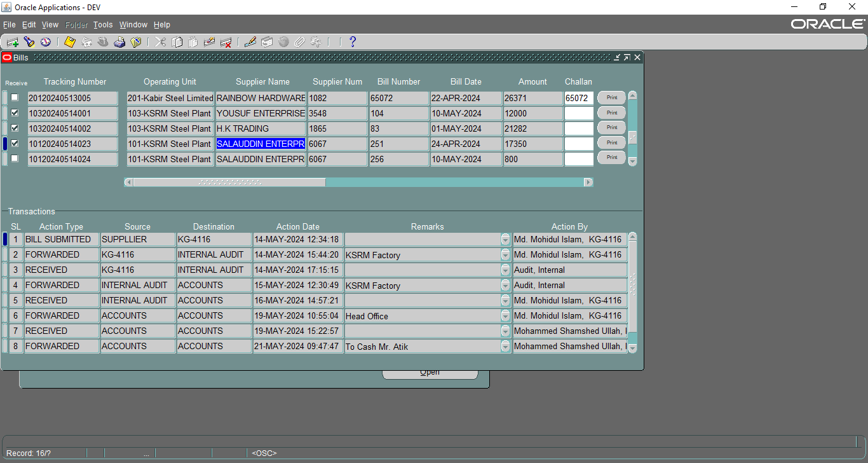Click the Switch Responsibility hat icon
The width and height of the screenshot is (868, 463).
(103, 42)
